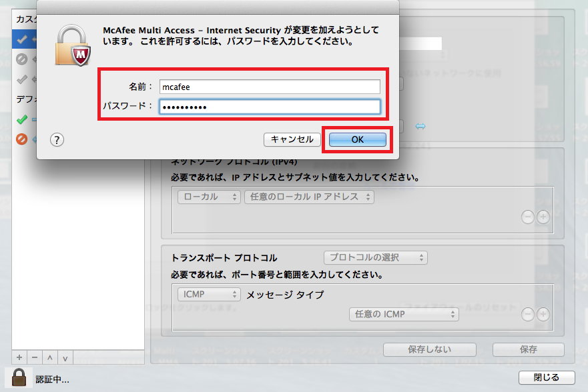Click the blue double-headed arrow icon
This screenshot has height=392, width=588.
420,126
